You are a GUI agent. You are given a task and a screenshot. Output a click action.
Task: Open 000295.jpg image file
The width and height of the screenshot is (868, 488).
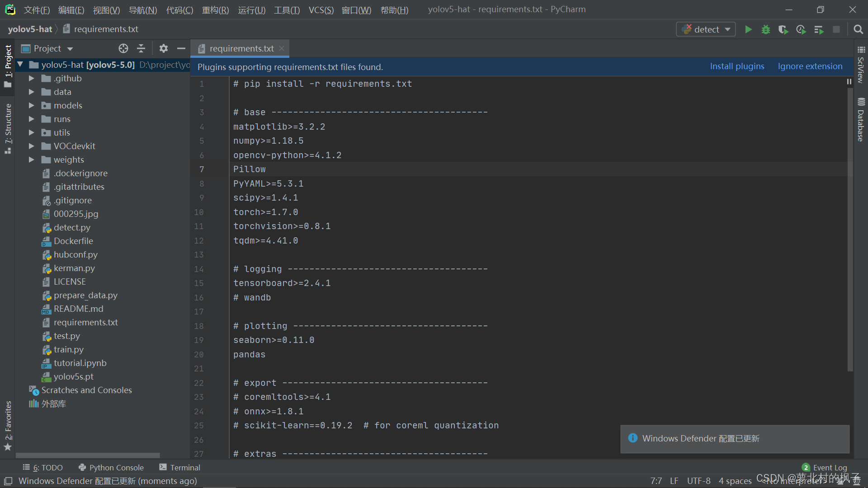click(75, 214)
